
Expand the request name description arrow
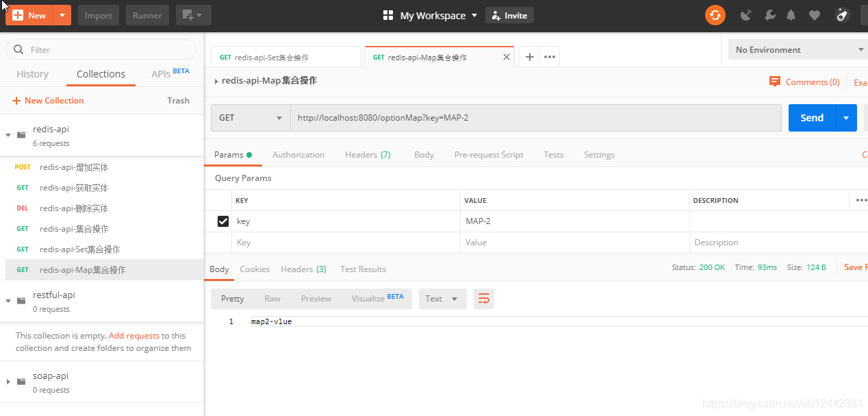tap(216, 81)
